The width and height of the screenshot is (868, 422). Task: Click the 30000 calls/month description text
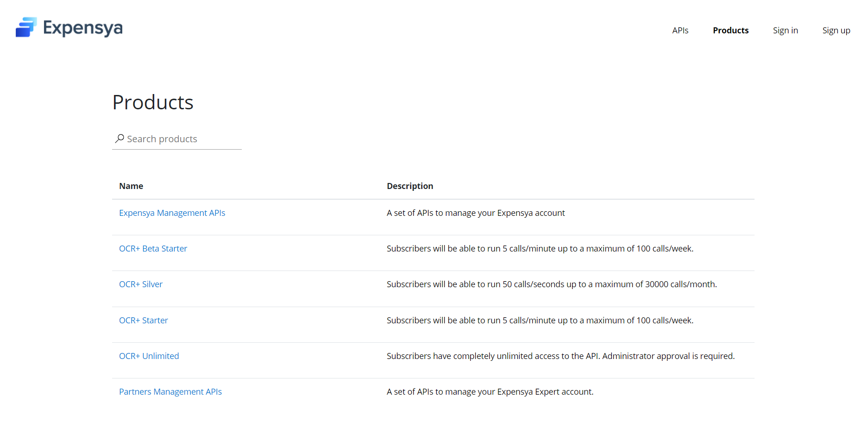(552, 284)
